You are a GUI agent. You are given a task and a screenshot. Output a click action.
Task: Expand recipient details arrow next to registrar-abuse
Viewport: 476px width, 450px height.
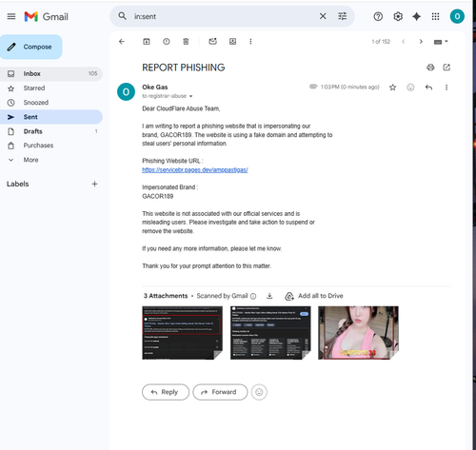coord(190,96)
